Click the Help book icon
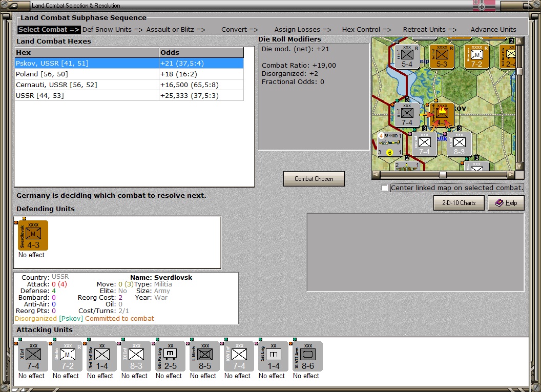The image size is (541, 392). tap(499, 203)
